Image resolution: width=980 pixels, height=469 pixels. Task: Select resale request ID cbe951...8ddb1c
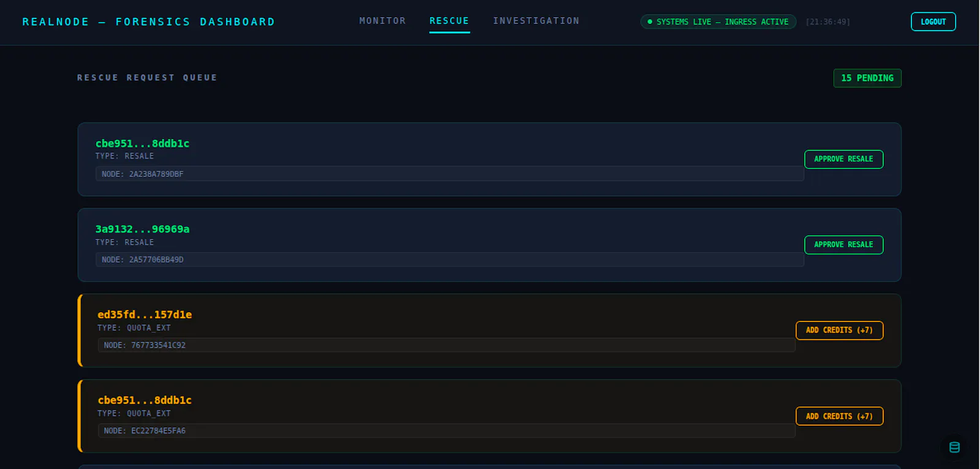click(142, 143)
